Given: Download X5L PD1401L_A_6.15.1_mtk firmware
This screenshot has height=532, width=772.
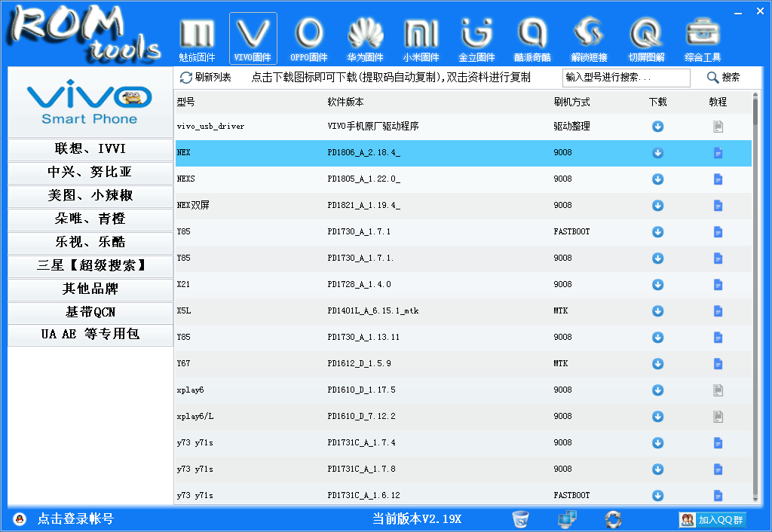Looking at the screenshot, I should [657, 311].
